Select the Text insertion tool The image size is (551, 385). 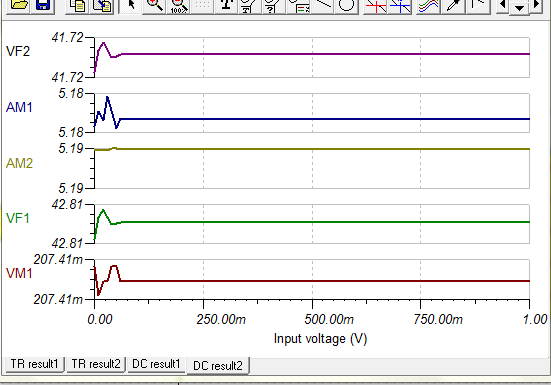click(x=226, y=5)
